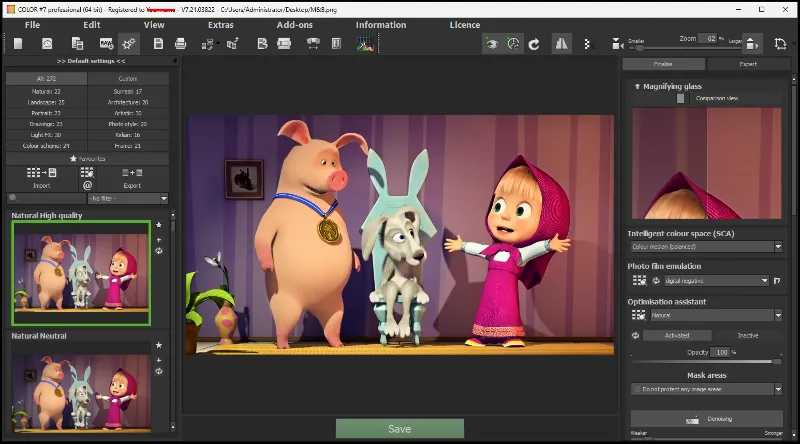Toggle the Denoising button
800x444 pixels.
pos(707,419)
